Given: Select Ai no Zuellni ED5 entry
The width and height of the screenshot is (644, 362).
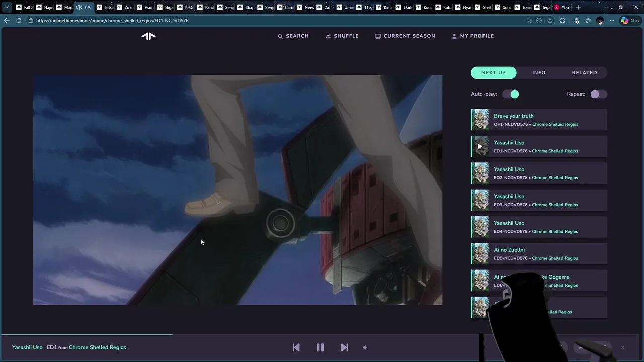Looking at the screenshot, I should point(539,254).
